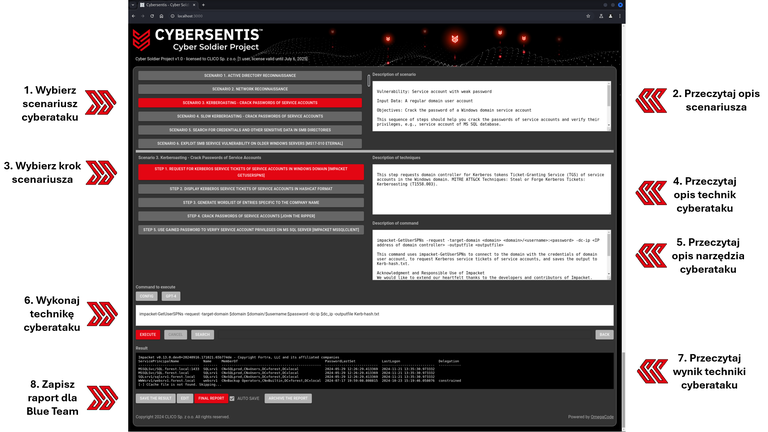The width and height of the screenshot is (768, 432).
Task: Click the SEARCH button
Action: [x=202, y=335]
